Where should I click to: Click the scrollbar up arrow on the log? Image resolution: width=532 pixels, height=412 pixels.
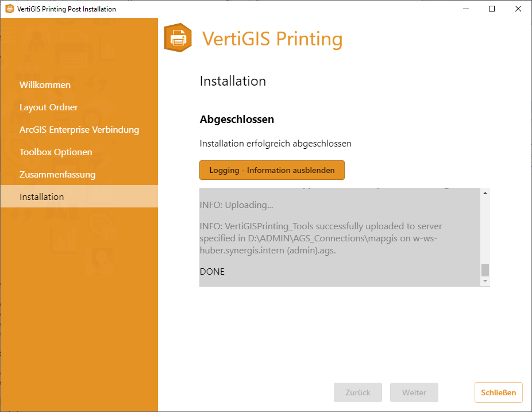(485, 193)
